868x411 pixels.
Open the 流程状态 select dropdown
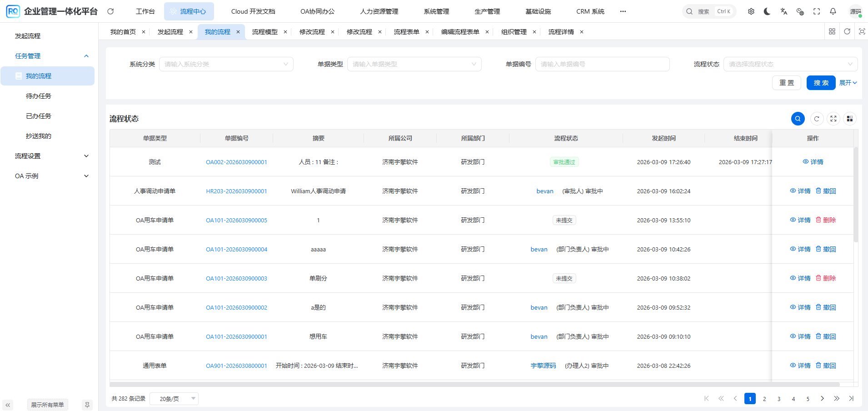click(x=790, y=64)
